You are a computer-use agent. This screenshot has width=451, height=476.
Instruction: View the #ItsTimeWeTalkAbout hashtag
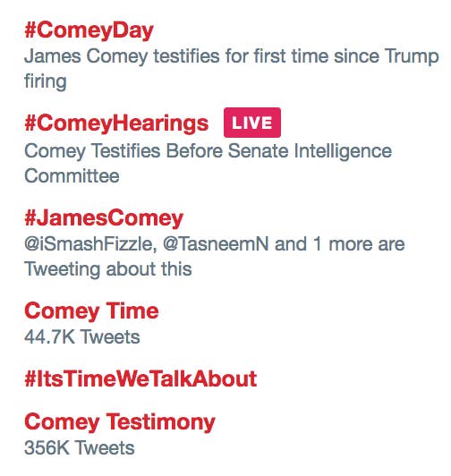pyautogui.click(x=140, y=379)
